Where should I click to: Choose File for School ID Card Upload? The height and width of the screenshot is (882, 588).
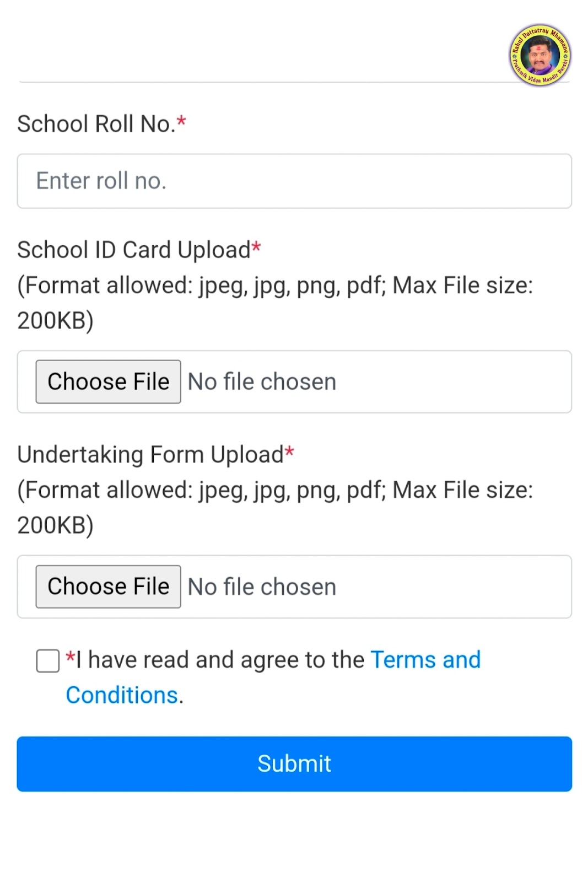pos(108,381)
